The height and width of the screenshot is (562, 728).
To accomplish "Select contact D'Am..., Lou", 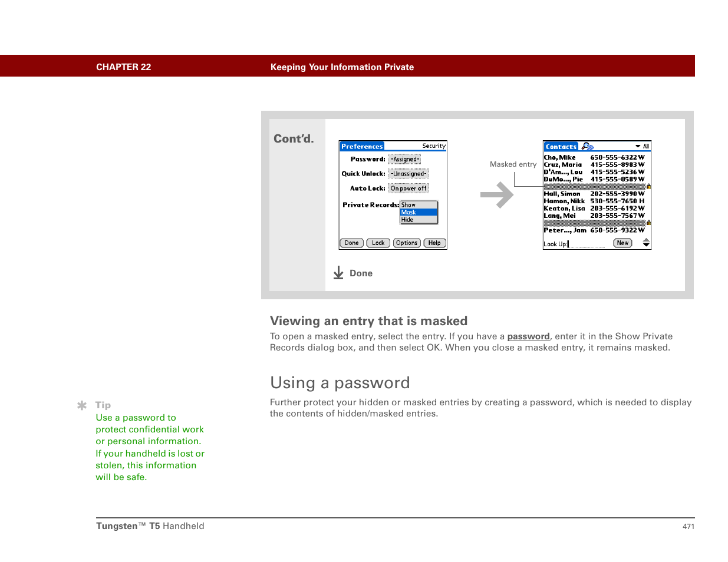I will point(563,173).
